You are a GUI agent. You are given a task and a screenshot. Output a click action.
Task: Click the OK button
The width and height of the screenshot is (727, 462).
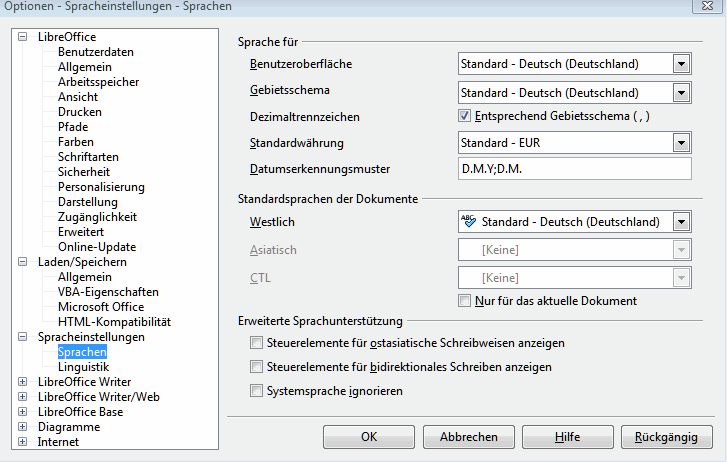coord(369,437)
